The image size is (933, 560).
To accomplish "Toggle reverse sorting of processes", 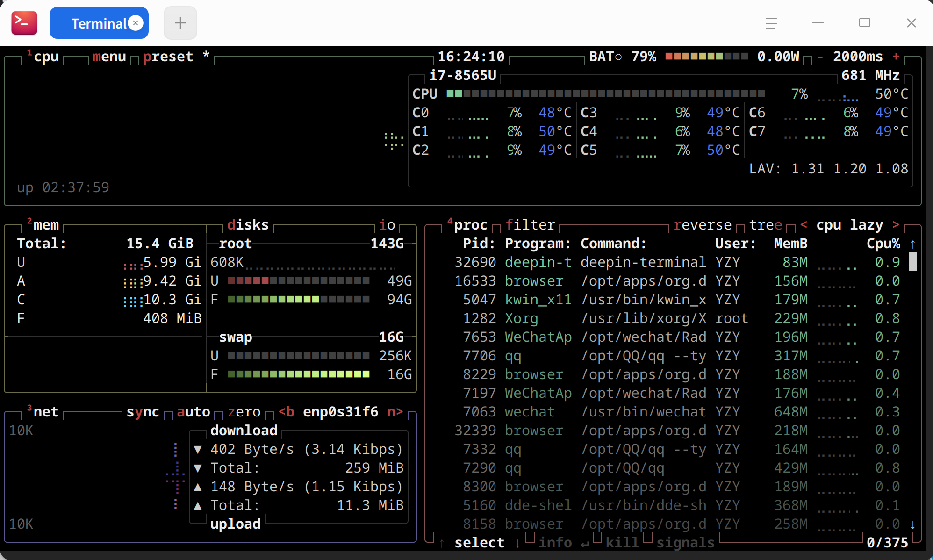I will coord(703,225).
